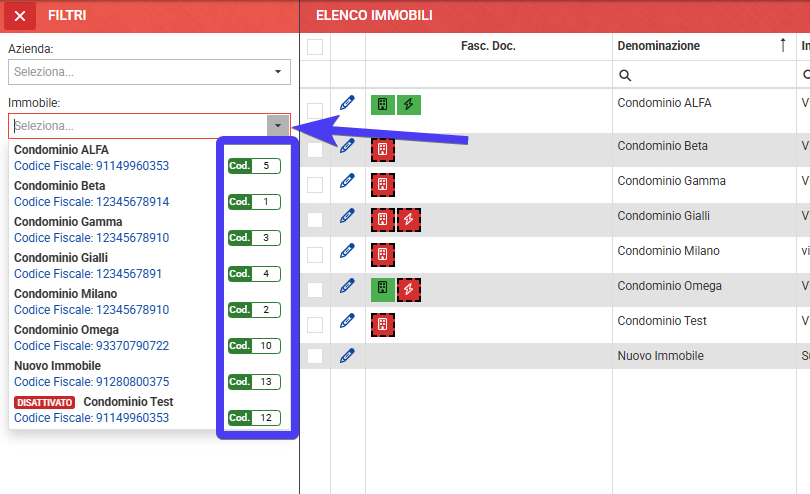Open green building document icon for Condominio Omega
The image size is (810, 494).
click(x=383, y=290)
